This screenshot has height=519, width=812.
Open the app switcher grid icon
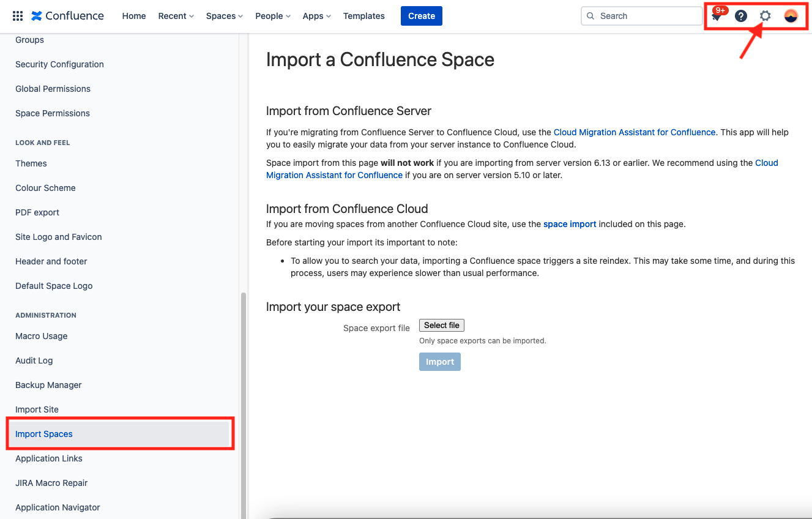18,16
